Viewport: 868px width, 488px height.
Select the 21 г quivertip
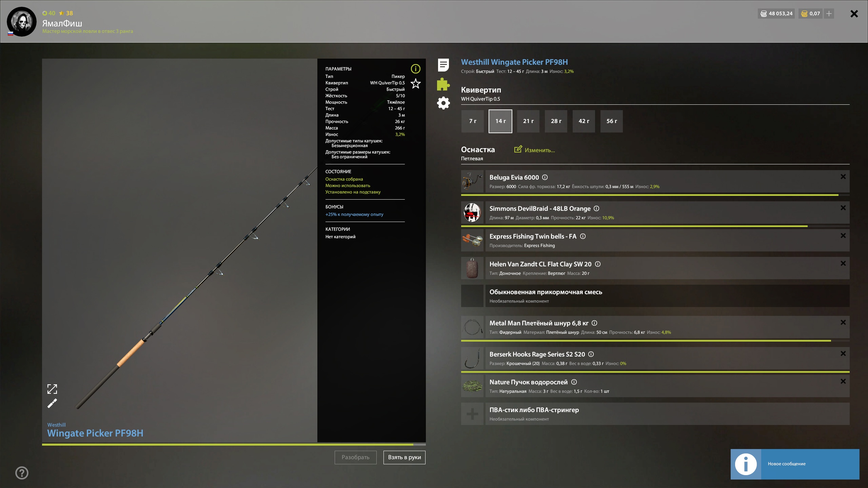click(x=528, y=121)
